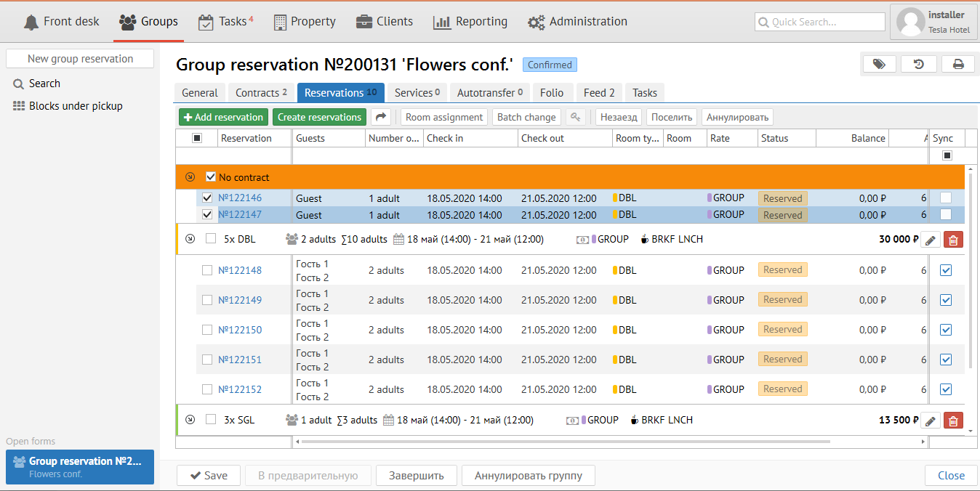Click the tags icon button

coord(879,64)
